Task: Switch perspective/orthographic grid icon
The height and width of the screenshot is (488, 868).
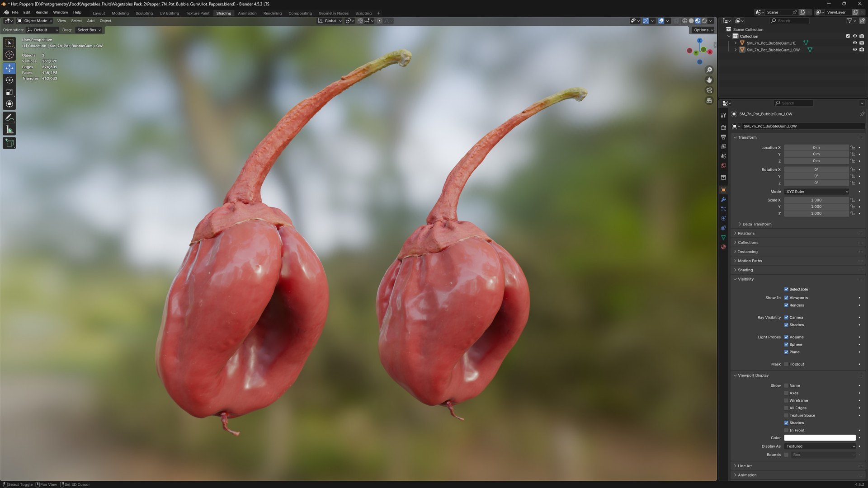Action: point(709,100)
